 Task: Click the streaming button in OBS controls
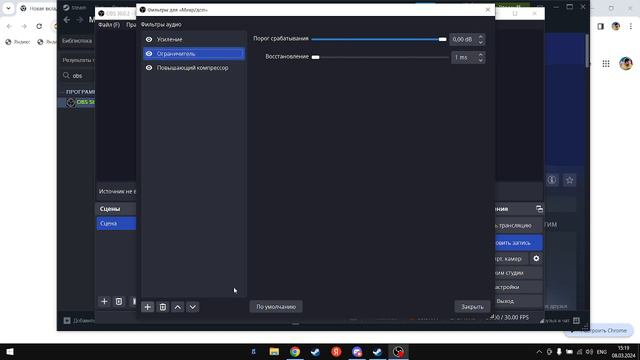519,225
